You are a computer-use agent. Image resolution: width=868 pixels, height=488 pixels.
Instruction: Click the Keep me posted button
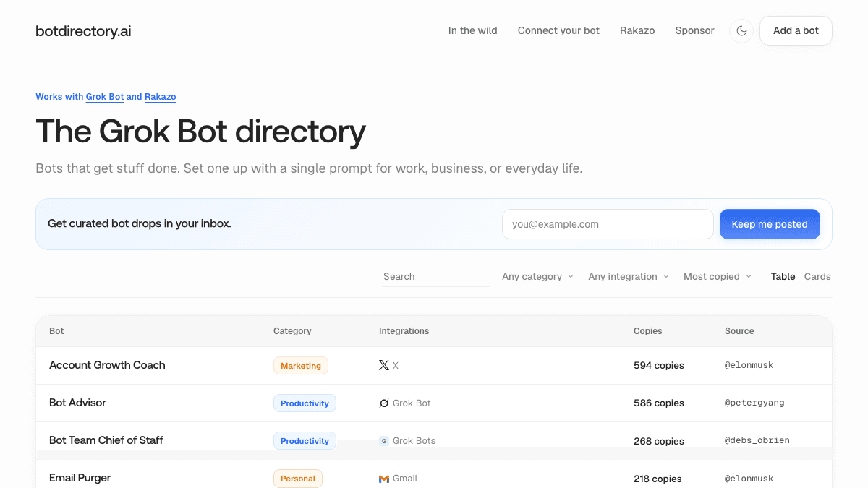[x=770, y=224]
